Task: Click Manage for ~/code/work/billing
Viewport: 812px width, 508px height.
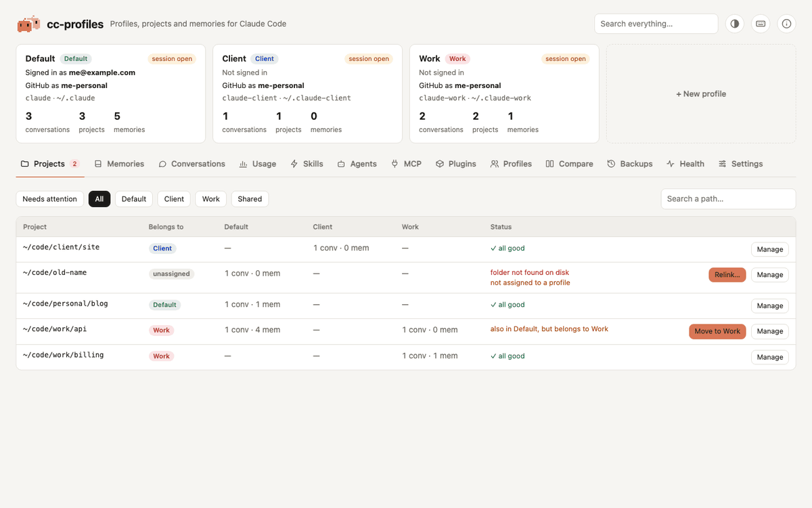Action: [x=770, y=357]
